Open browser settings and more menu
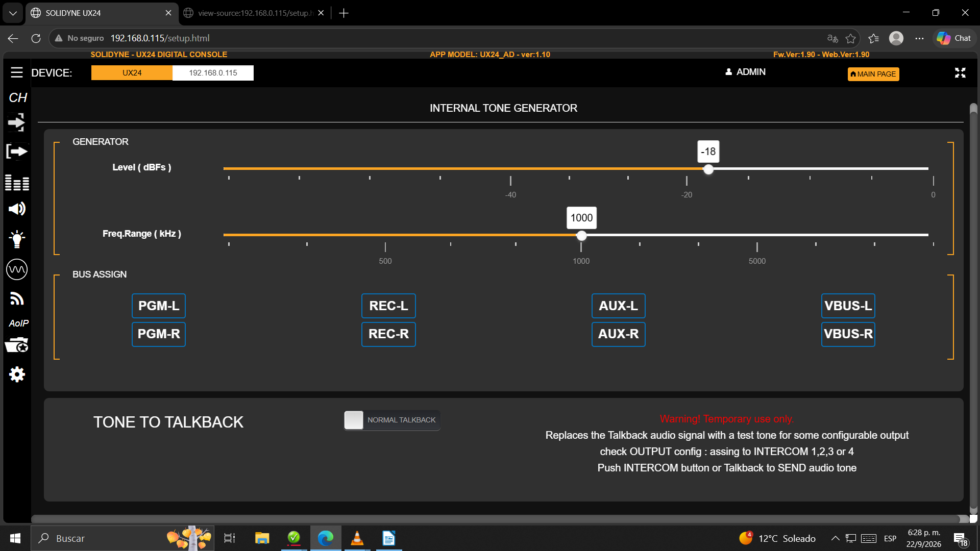The height and width of the screenshot is (551, 980). 919,38
